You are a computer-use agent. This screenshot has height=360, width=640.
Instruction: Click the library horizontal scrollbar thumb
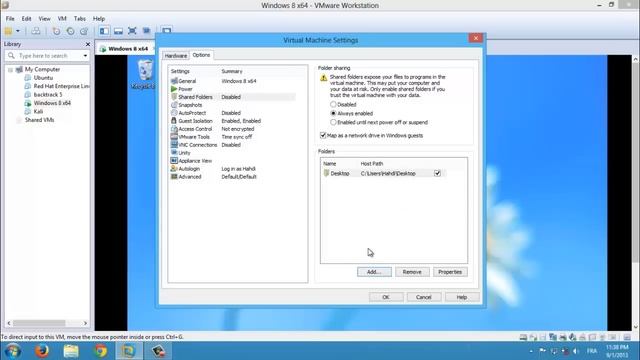tap(39, 323)
